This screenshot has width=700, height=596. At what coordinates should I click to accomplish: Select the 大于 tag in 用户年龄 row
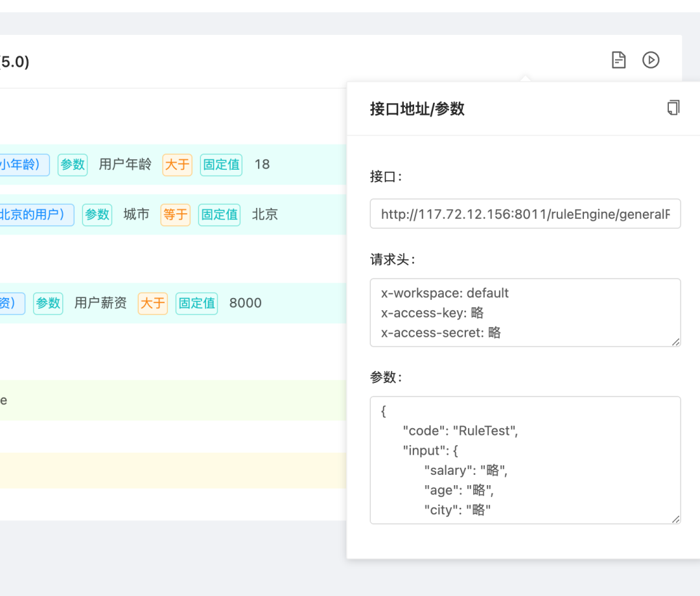click(x=177, y=165)
